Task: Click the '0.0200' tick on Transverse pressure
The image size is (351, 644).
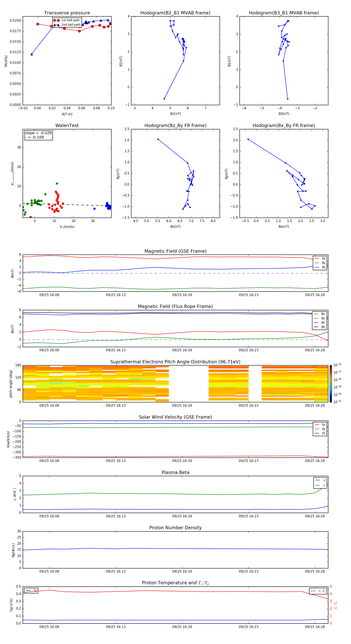Action: tap(15, 20)
